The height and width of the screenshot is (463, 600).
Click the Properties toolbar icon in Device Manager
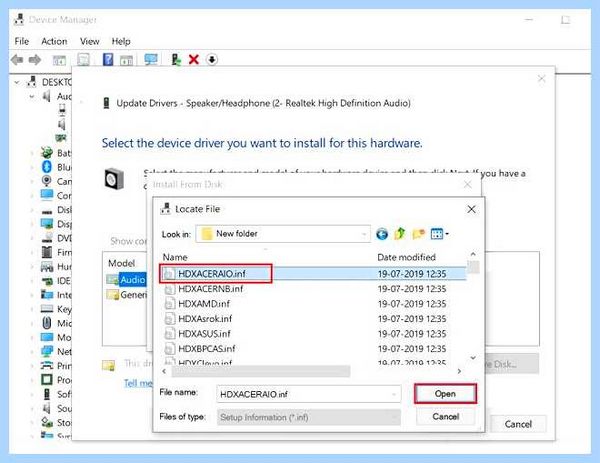[83, 60]
